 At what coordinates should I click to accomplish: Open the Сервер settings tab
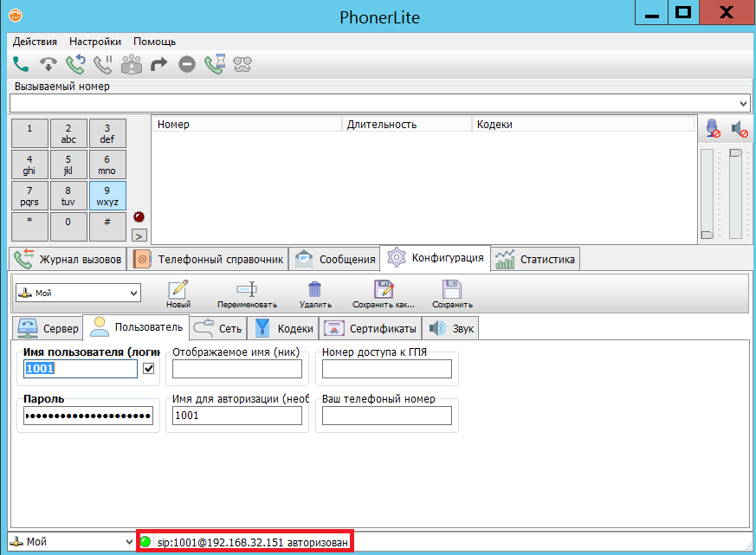pos(48,328)
